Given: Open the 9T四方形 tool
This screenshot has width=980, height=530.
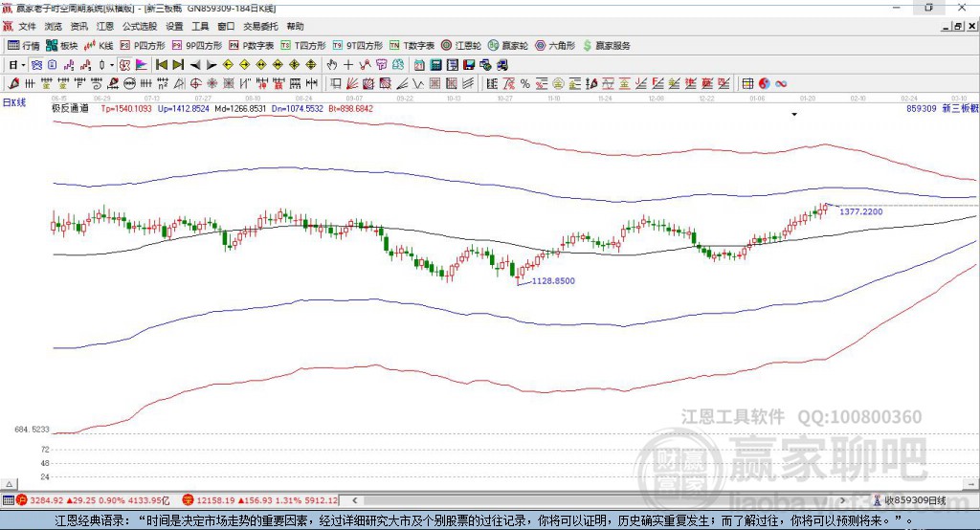Looking at the screenshot, I should click(358, 46).
